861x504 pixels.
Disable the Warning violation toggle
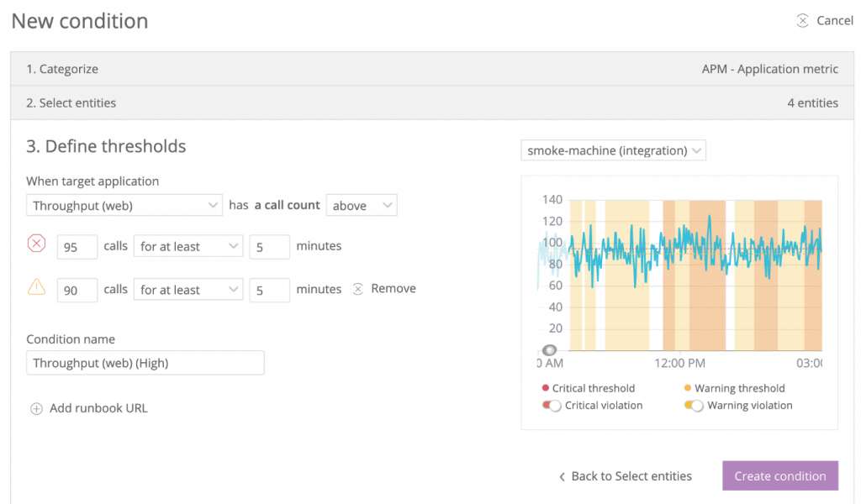(x=691, y=406)
